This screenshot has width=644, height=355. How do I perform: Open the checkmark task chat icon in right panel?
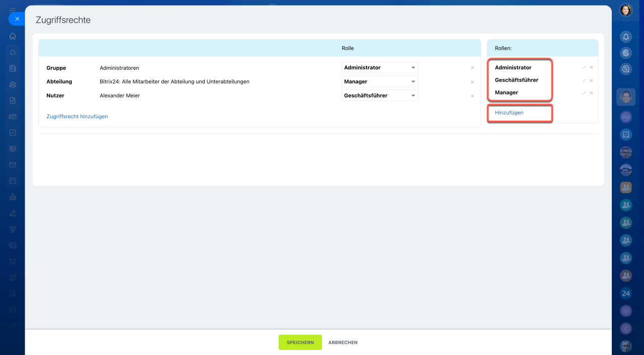click(x=626, y=135)
